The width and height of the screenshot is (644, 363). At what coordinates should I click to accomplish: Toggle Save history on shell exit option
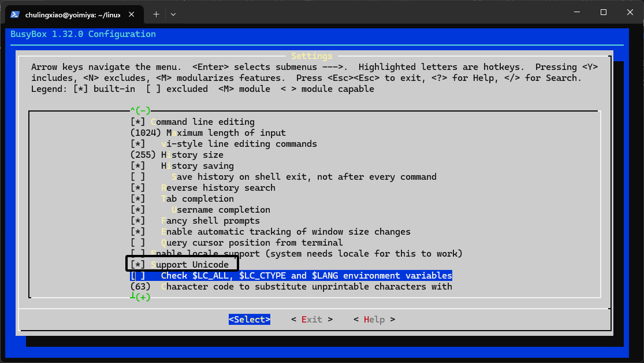tap(284, 177)
